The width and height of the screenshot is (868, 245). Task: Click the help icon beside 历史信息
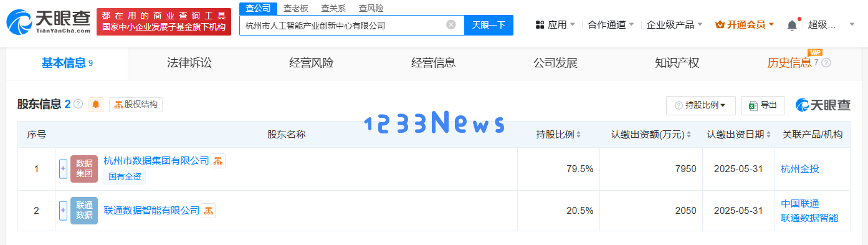click(826, 63)
